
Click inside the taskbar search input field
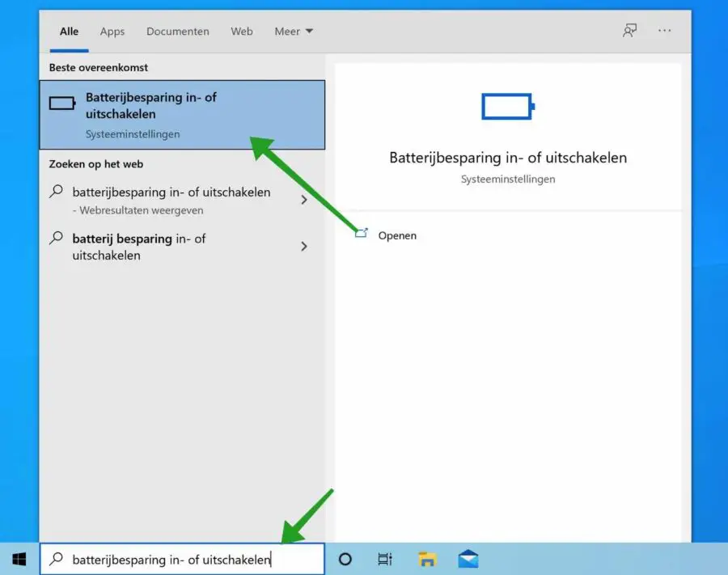click(x=182, y=559)
